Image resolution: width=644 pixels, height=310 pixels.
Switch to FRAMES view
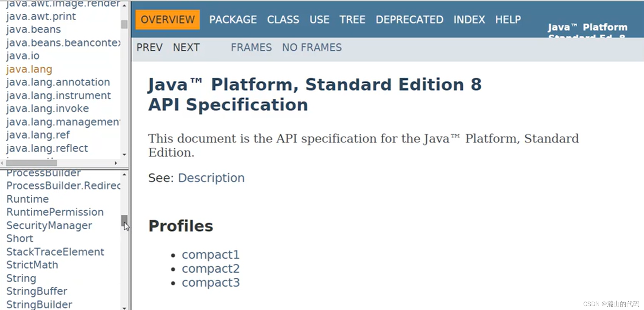coord(251,47)
